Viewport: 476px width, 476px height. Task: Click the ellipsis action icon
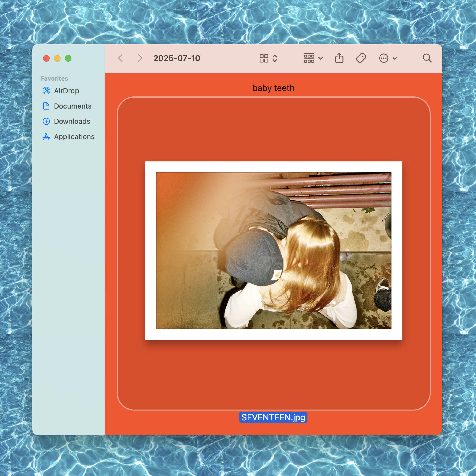pyautogui.click(x=384, y=58)
